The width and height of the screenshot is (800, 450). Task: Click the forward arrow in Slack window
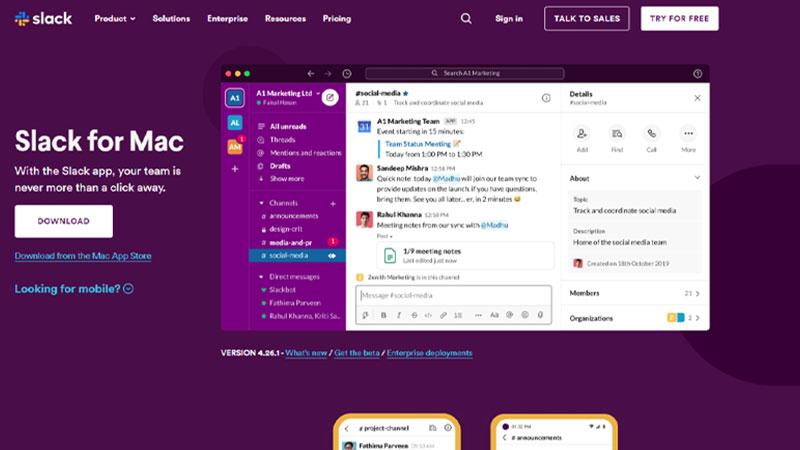[328, 73]
